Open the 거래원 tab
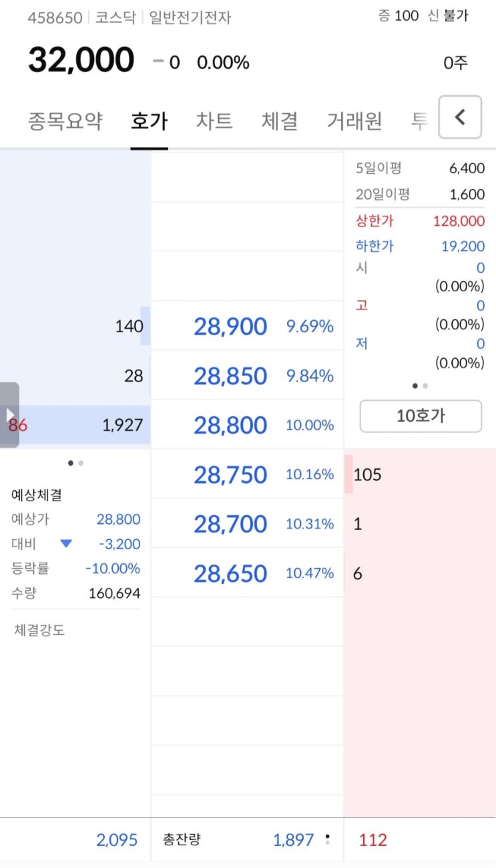 [354, 121]
